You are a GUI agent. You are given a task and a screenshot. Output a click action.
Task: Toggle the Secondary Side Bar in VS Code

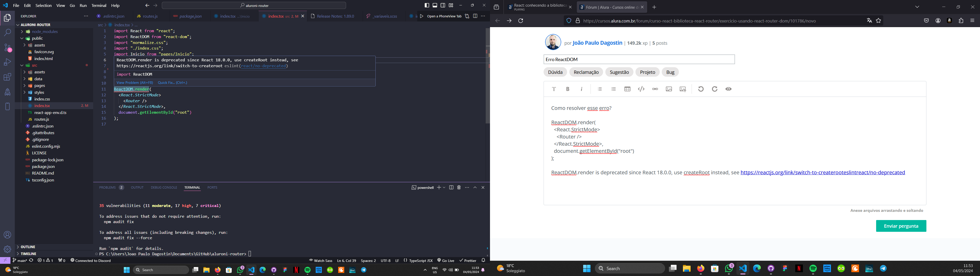pyautogui.click(x=443, y=5)
